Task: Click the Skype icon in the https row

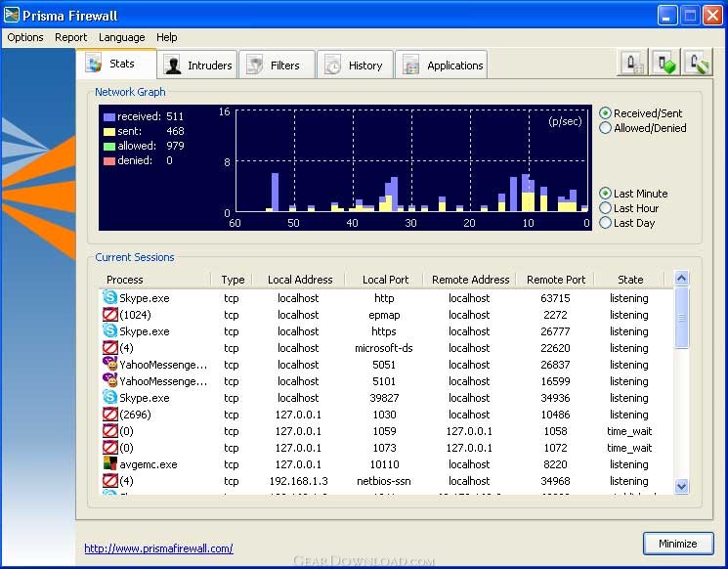Action: [x=110, y=330]
